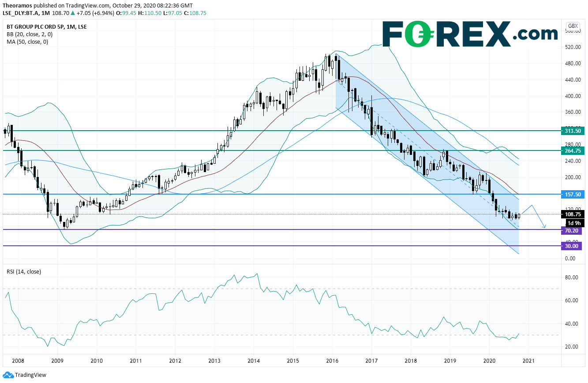The image size is (588, 383).
Task: Click the 2011 year on time axis
Action: click(136, 360)
